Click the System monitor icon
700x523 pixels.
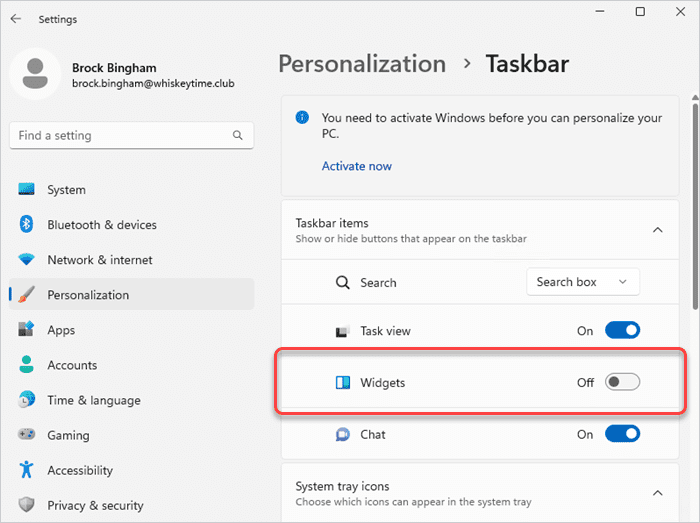click(x=26, y=189)
